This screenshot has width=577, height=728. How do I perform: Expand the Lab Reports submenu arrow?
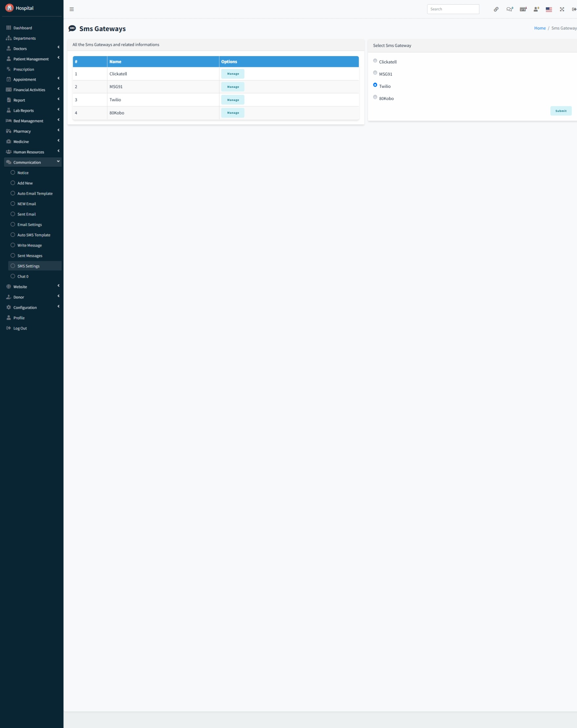pyautogui.click(x=58, y=109)
